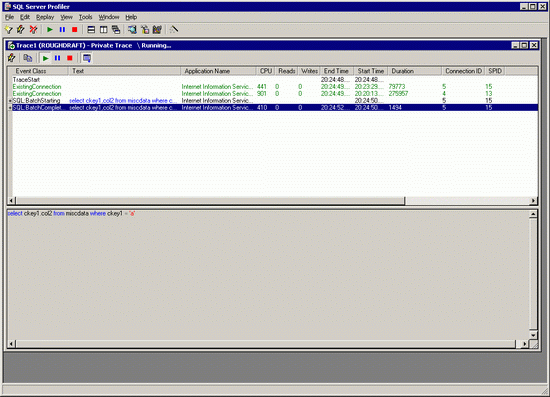550x397 pixels.
Task: Click the SQL Server Profiler title bar icon
Action: 7,7
